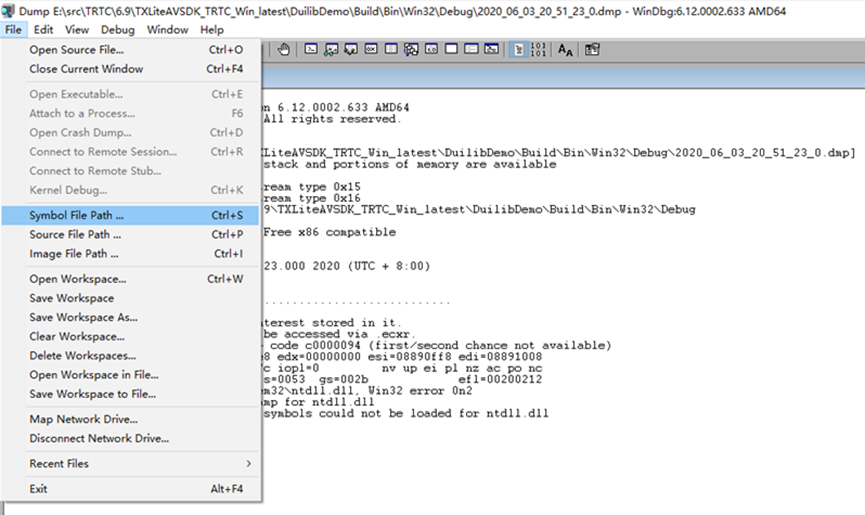Open Processes and Threads toolbar icon
The width and height of the screenshot is (865, 515).
471,50
